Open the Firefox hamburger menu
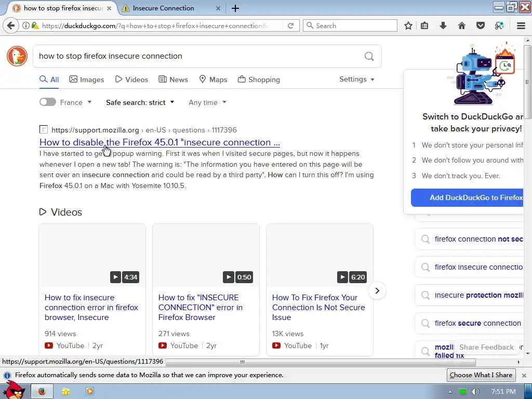Screen dimensions: 532x399 coord(521,25)
